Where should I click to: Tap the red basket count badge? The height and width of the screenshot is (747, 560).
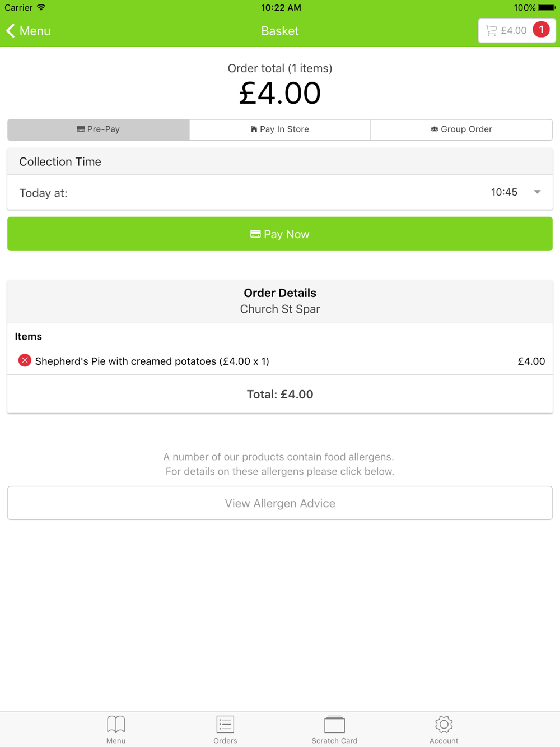[541, 30]
